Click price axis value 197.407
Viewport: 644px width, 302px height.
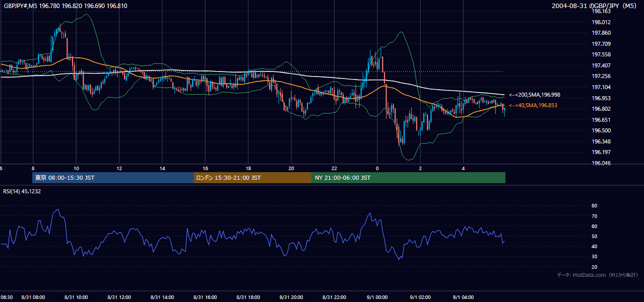[x=601, y=65]
